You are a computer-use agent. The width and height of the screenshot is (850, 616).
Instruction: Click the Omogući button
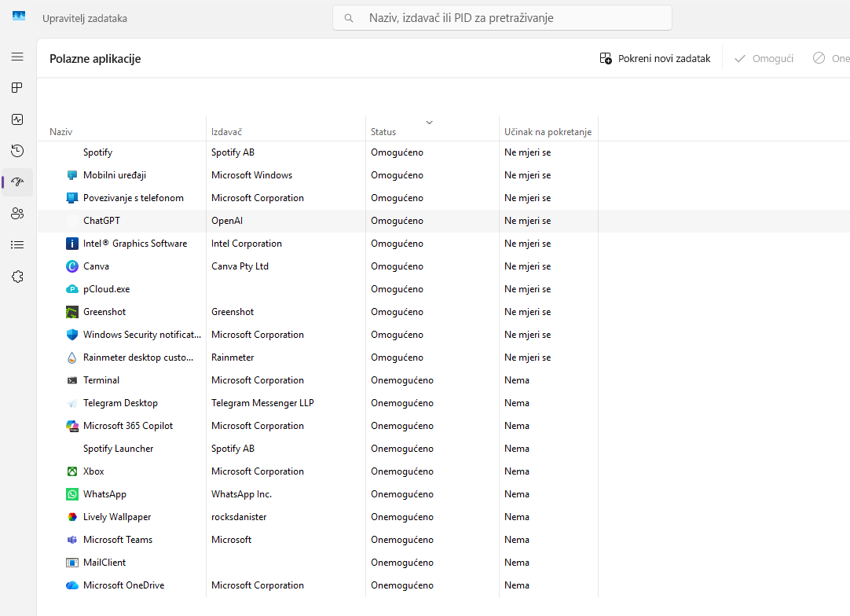point(764,59)
